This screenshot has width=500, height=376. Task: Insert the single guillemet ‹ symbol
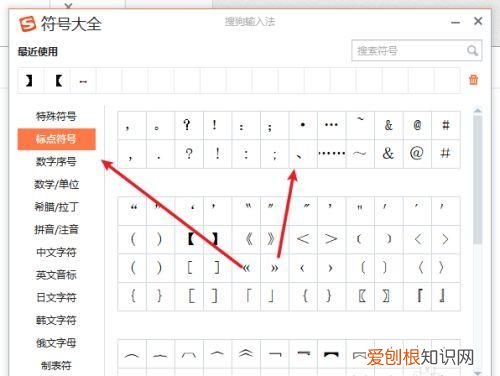pos(303,268)
